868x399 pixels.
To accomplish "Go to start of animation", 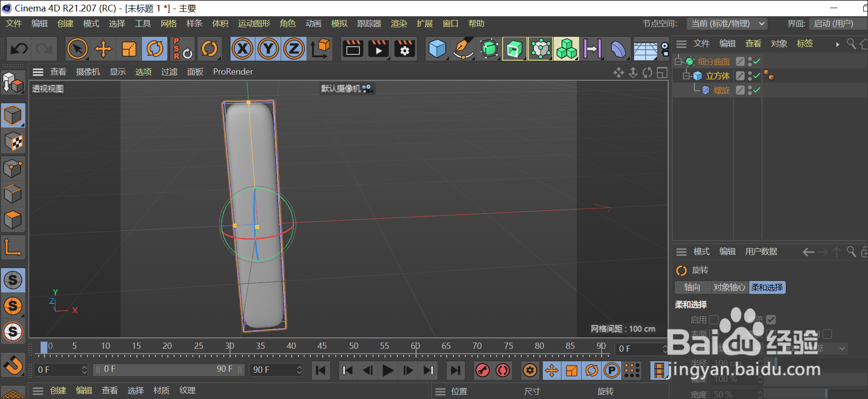I will pyautogui.click(x=321, y=370).
